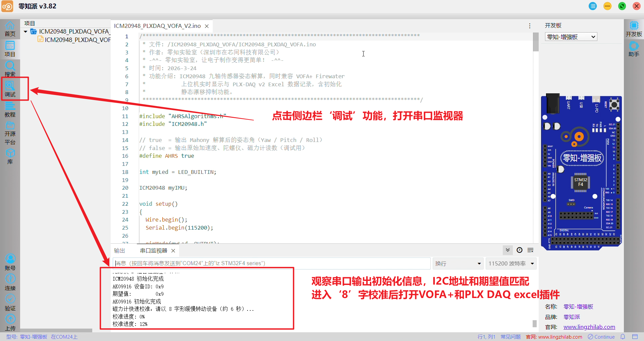Click the 零知-增强板 board image
Image resolution: width=644 pixels, height=341 pixels.
click(581, 172)
